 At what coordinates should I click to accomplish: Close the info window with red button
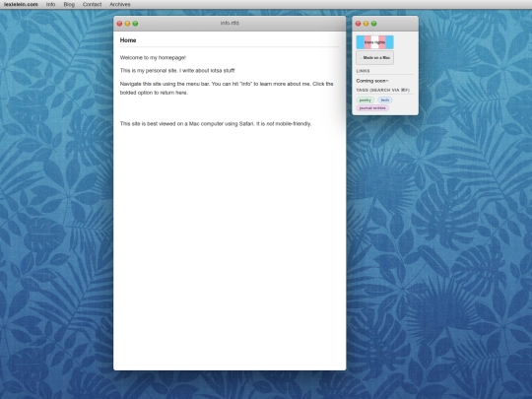coord(119,24)
